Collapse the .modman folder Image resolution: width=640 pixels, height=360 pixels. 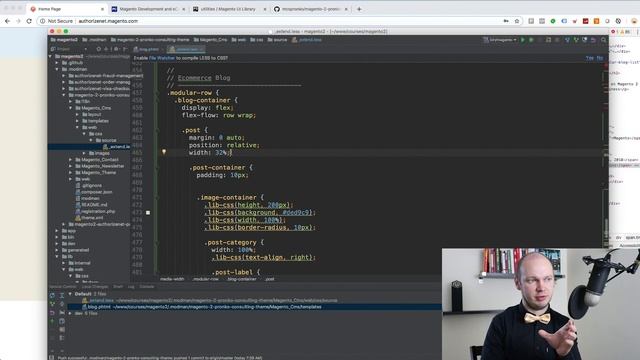coord(57,69)
